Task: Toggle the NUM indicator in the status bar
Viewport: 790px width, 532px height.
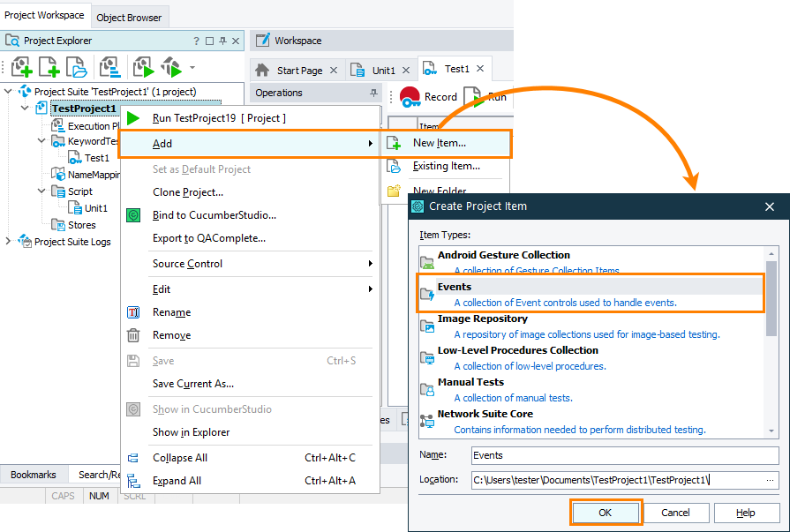Action: [99, 496]
